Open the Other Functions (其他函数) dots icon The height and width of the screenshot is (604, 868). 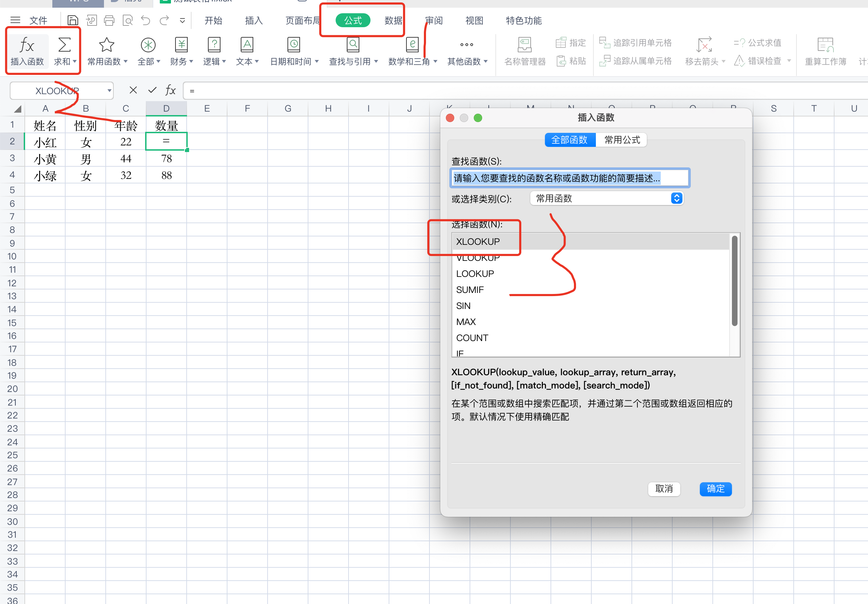click(x=467, y=45)
